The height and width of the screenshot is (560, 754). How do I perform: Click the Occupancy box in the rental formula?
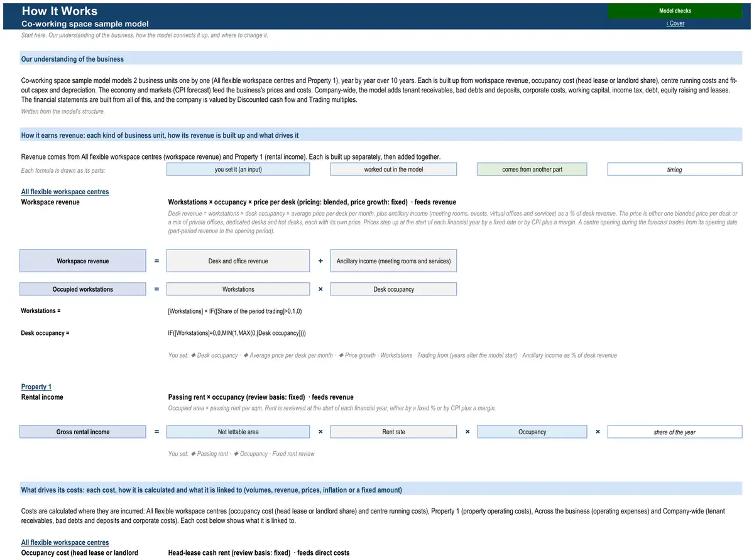[532, 432]
